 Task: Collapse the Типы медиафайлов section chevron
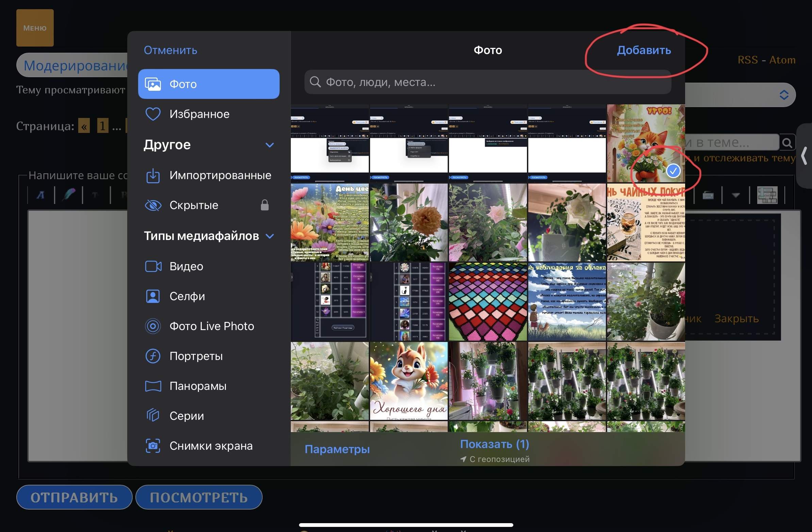coord(269,236)
